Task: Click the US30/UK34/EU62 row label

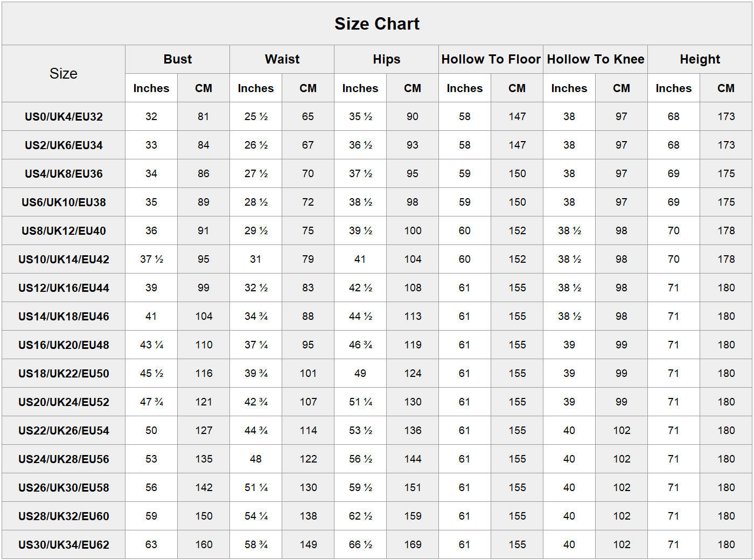Action: (x=64, y=545)
